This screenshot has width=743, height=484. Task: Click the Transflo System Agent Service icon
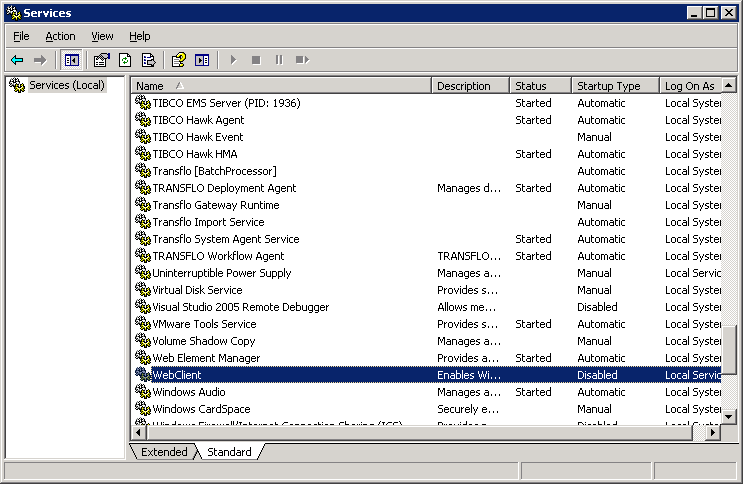pyautogui.click(x=143, y=239)
